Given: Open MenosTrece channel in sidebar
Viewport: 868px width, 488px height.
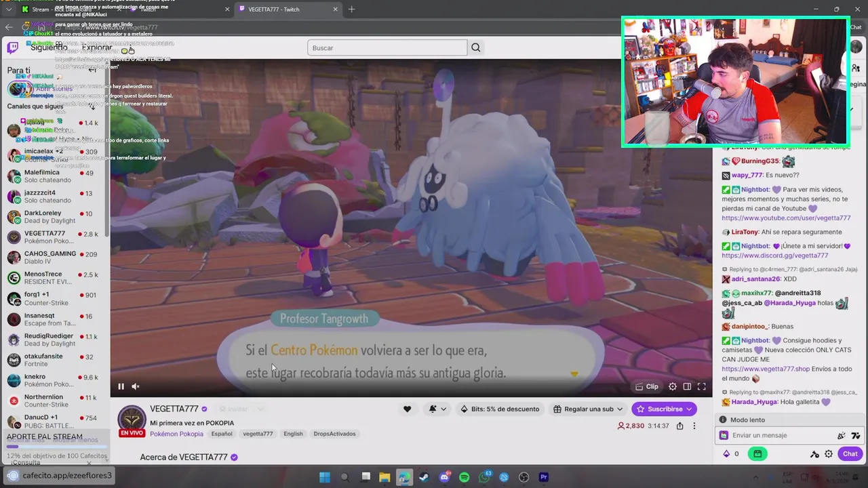Looking at the screenshot, I should point(54,278).
